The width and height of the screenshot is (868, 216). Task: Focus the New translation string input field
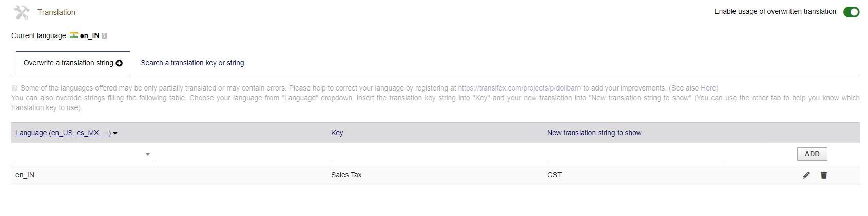pyautogui.click(x=635, y=154)
